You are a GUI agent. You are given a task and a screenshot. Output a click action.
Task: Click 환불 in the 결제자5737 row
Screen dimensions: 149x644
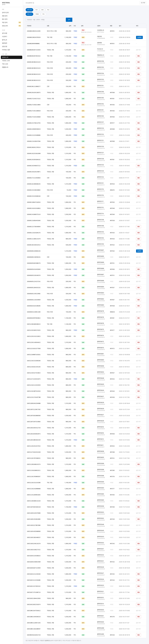pyautogui.click(x=138, y=123)
